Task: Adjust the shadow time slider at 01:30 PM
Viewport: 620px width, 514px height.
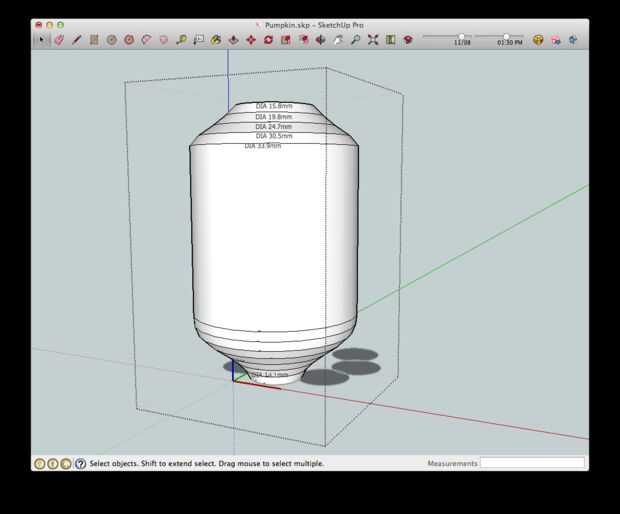Action: coord(506,36)
